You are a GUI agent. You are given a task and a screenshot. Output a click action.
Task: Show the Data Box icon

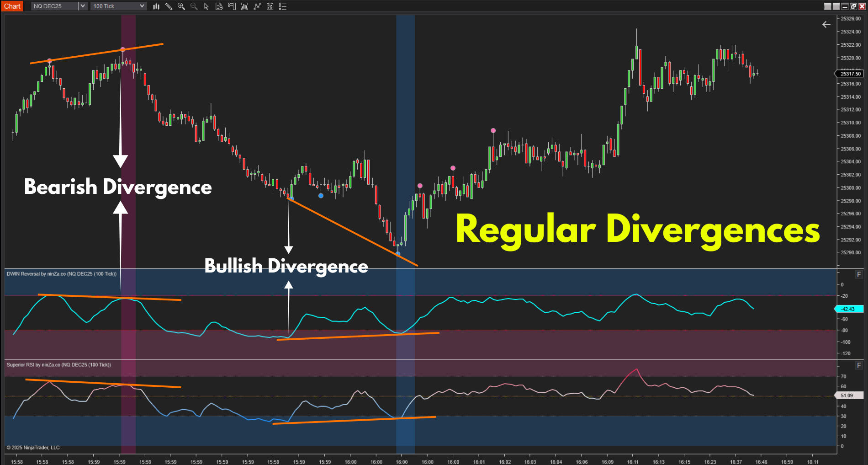pyautogui.click(x=219, y=6)
